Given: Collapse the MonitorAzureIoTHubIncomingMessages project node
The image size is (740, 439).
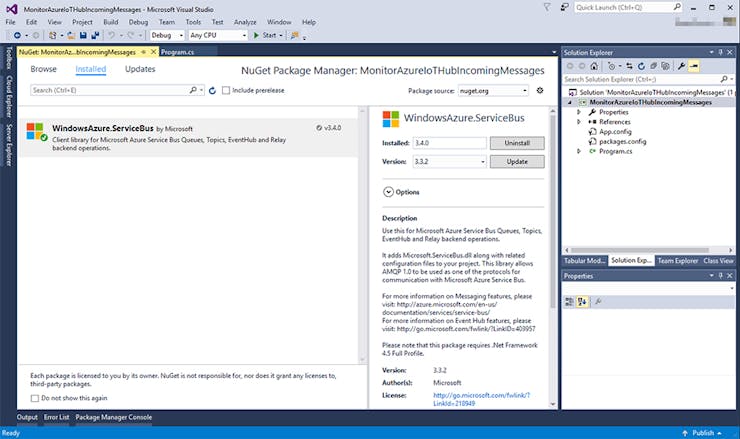Looking at the screenshot, I should [570, 102].
